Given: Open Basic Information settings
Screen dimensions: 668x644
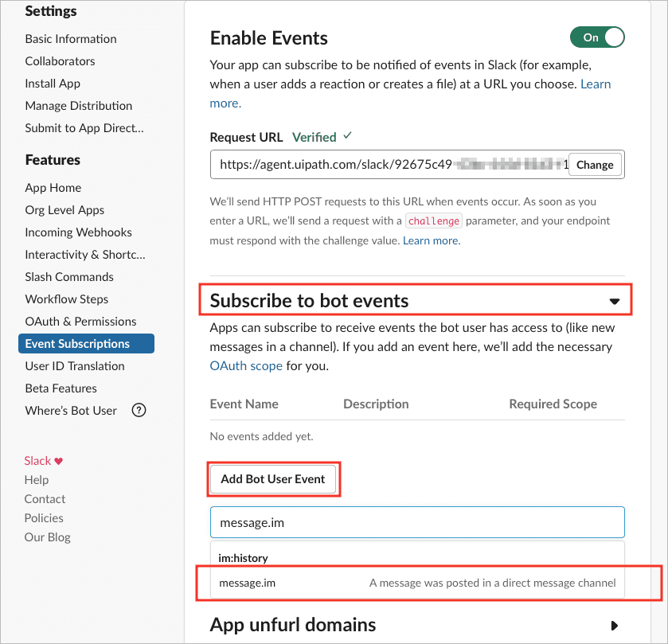Looking at the screenshot, I should (x=71, y=39).
